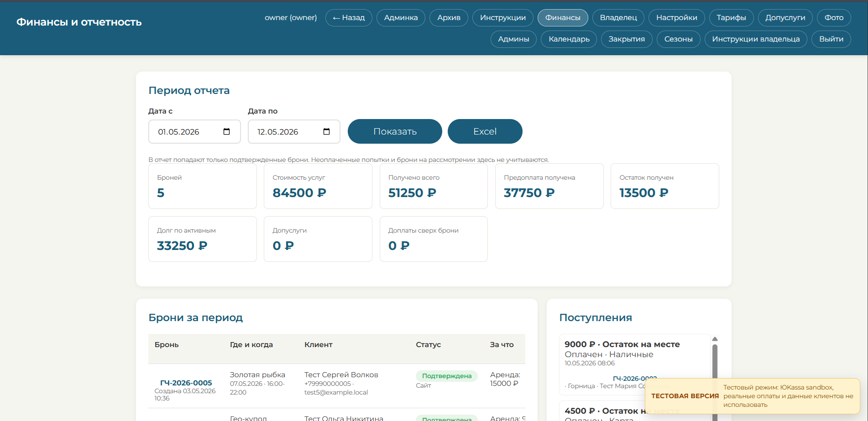Click the "Предоплата получена 37750 ₽" card
This screenshot has height=421, width=868.
click(x=549, y=186)
